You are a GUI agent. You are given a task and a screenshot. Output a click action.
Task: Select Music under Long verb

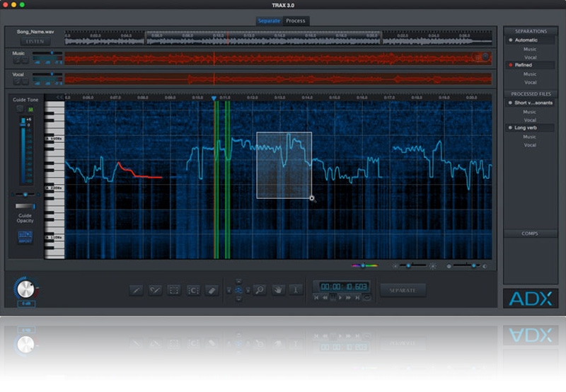529,137
